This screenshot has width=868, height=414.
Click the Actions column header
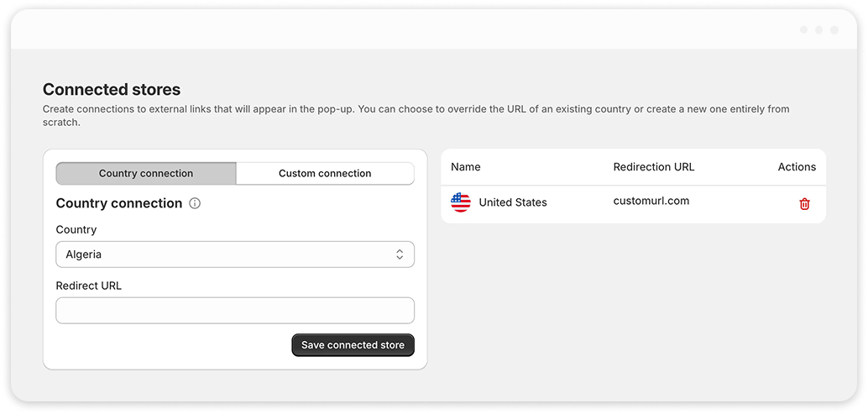(797, 166)
